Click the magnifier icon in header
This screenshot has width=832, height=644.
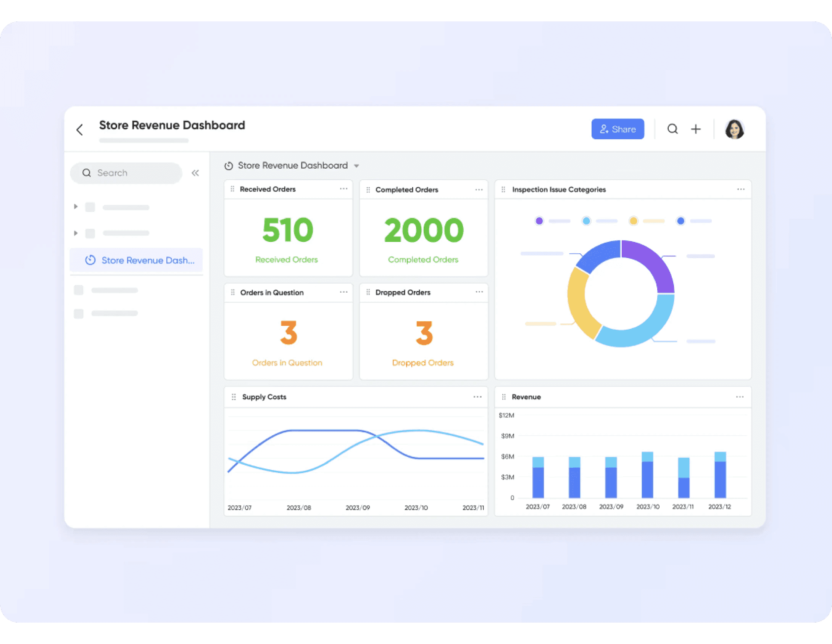tap(672, 129)
